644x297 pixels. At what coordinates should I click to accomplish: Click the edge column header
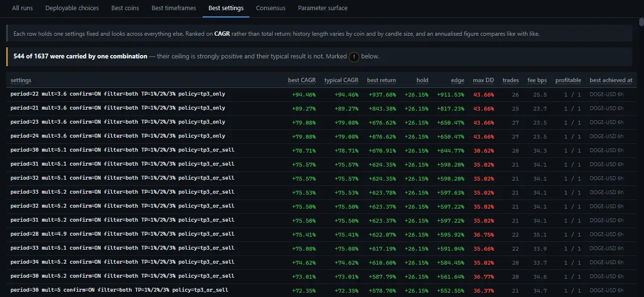click(458, 80)
